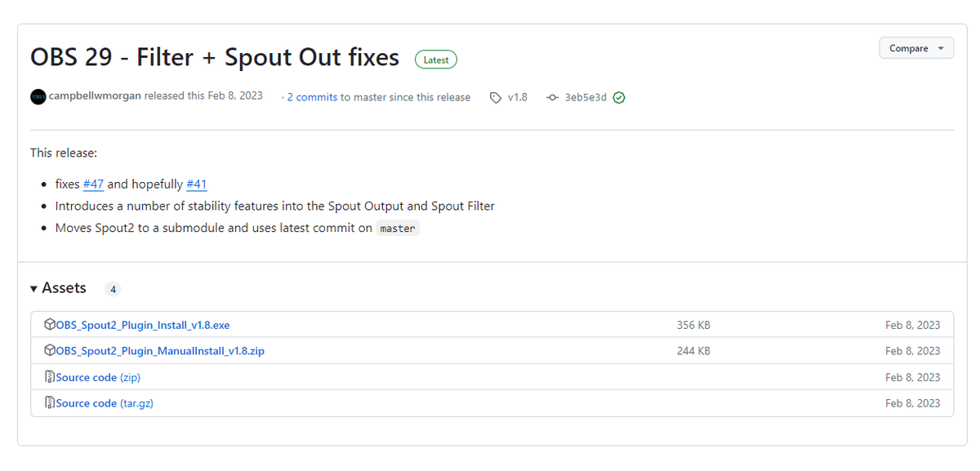Click the Assets count badge 4
Image resolution: width=980 pixels, height=471 pixels.
[113, 289]
